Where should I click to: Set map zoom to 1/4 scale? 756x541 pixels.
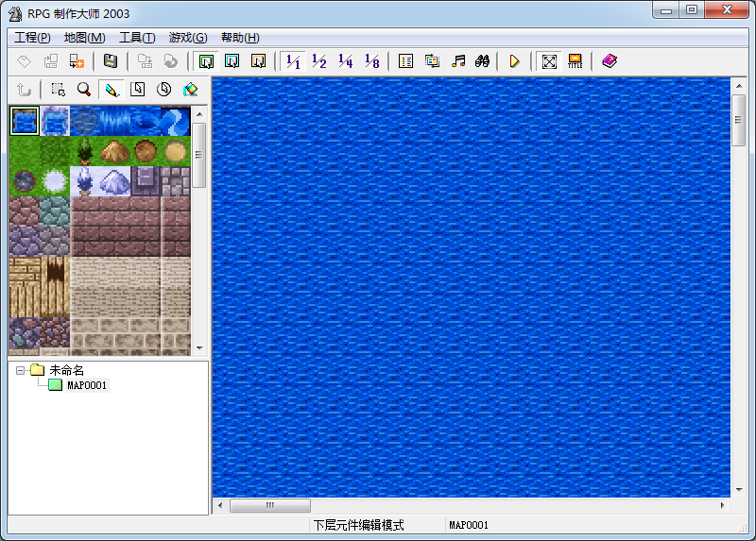pyautogui.click(x=345, y=61)
